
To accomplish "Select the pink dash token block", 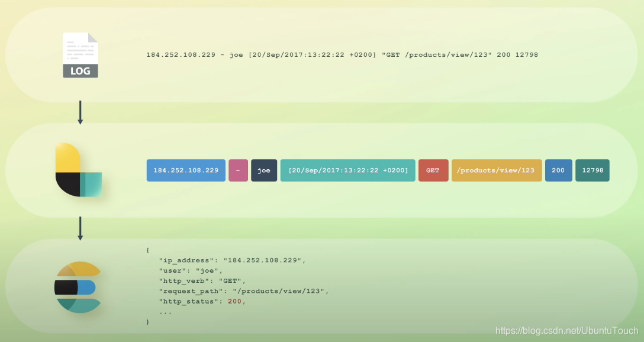I will coord(238,170).
